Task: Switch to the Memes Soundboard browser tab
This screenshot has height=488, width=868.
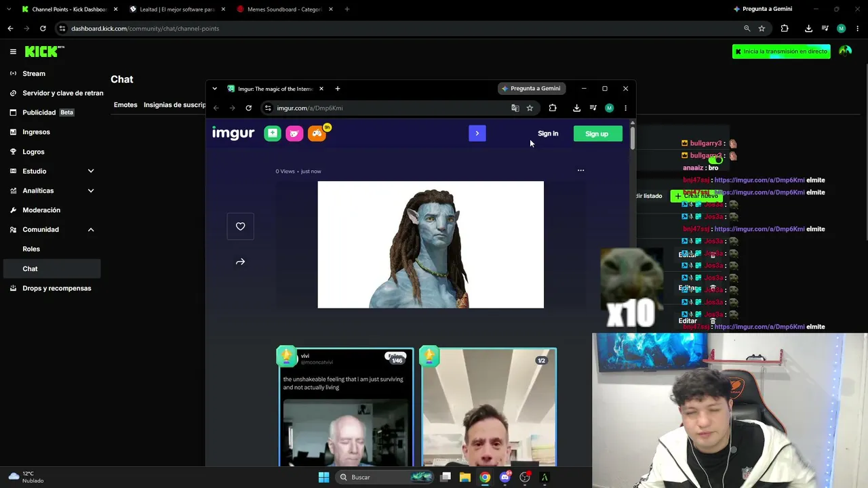Action: (285, 9)
